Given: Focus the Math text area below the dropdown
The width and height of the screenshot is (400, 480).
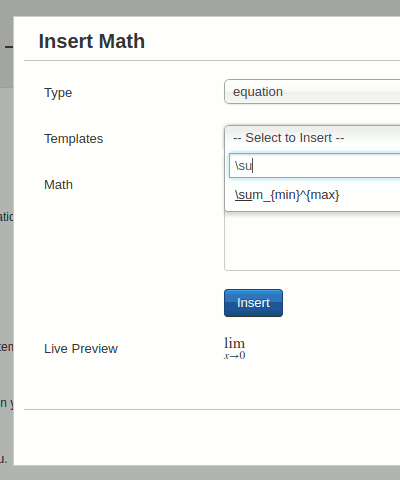Looking at the screenshot, I should click(x=312, y=241).
